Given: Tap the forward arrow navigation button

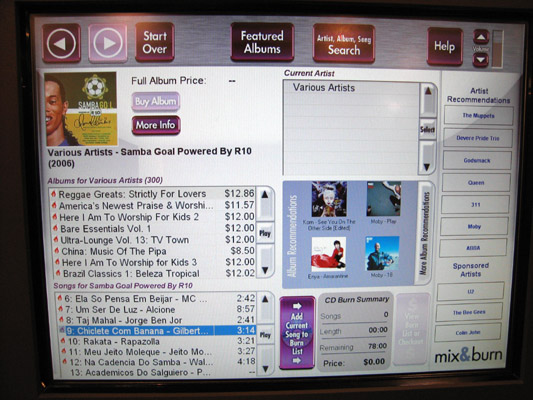Looking at the screenshot, I should pyautogui.click(x=108, y=43).
